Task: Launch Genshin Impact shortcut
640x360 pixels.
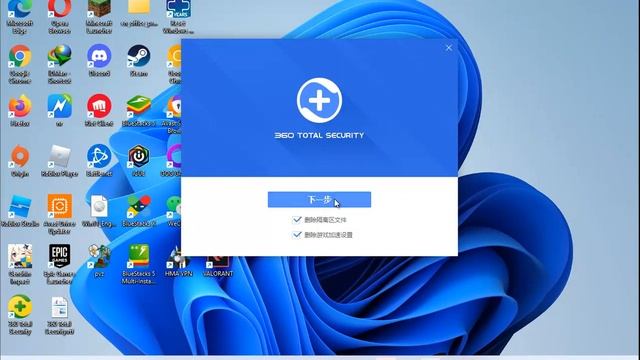Action: (20, 264)
